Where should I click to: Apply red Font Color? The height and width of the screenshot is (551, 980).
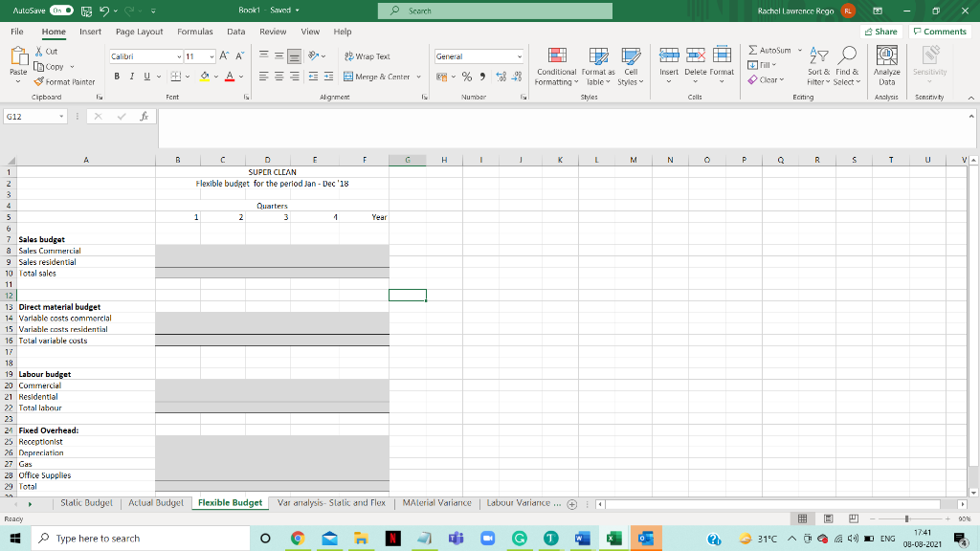point(230,77)
